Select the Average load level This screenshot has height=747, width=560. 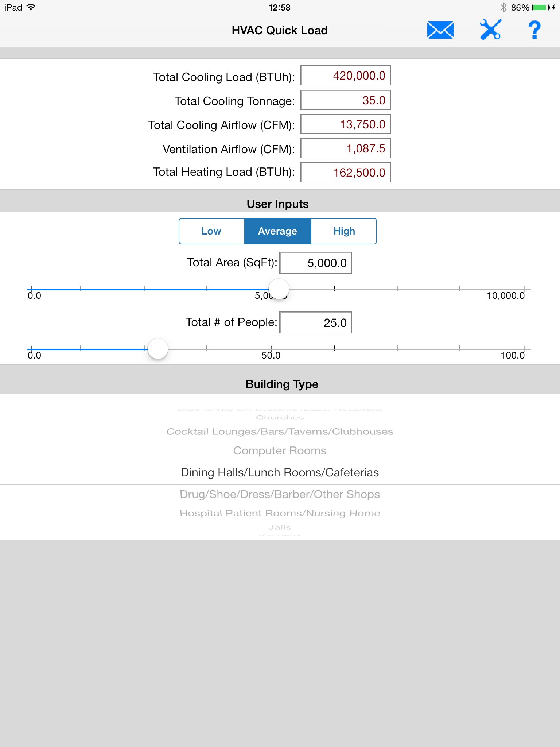coord(278,231)
